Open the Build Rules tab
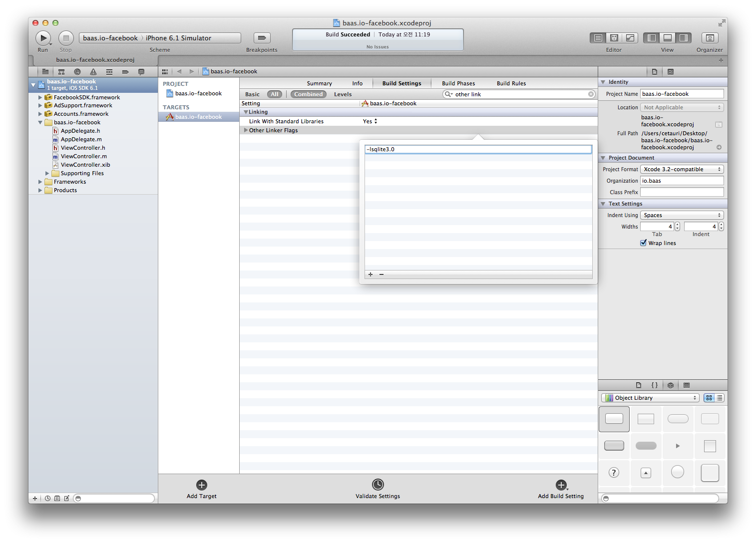756x543 pixels. (x=511, y=83)
